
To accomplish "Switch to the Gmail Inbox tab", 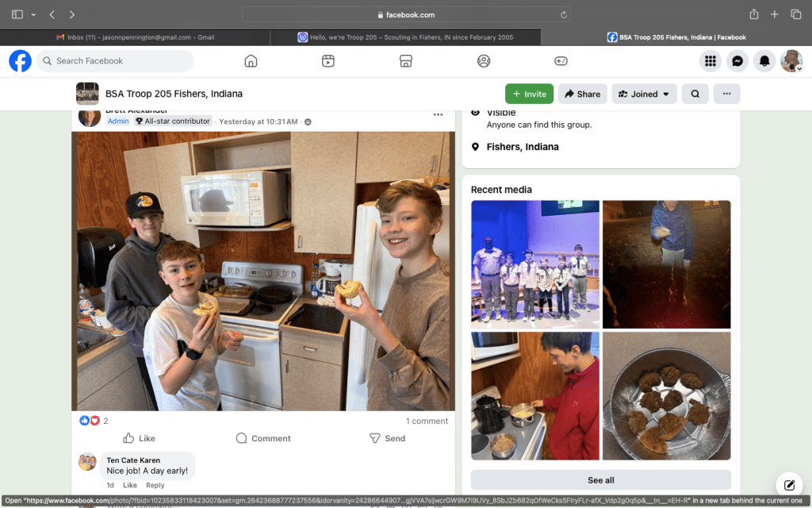I will [x=135, y=37].
